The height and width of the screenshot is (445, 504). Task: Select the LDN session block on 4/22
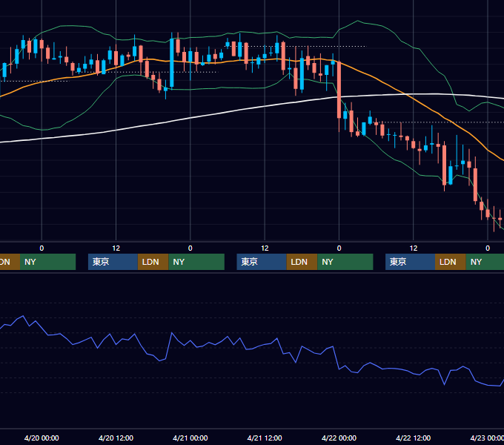coord(451,262)
